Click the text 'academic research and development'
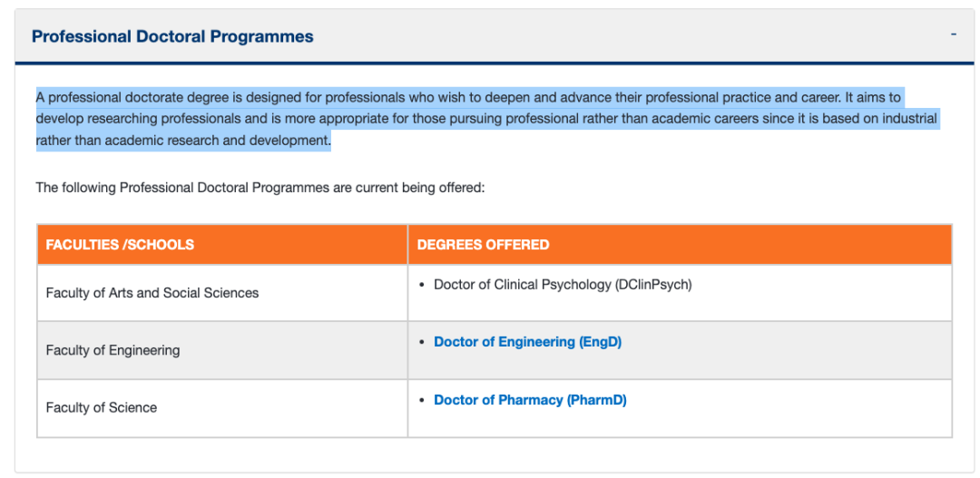Screen dimensions: 980x478 (218, 141)
